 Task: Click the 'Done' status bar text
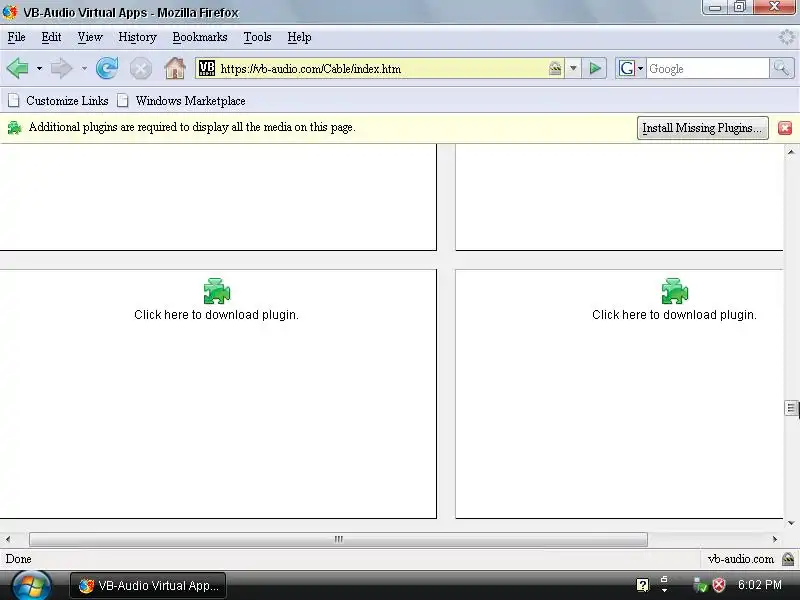(x=18, y=559)
